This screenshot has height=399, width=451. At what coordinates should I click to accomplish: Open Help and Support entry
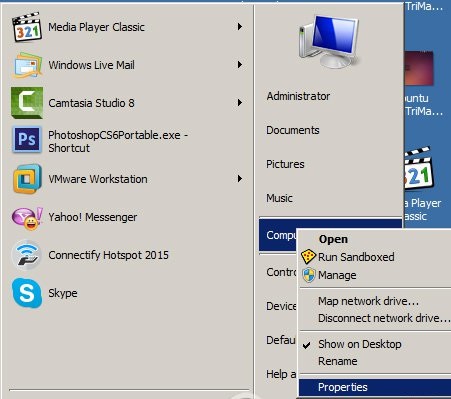[x=281, y=374]
